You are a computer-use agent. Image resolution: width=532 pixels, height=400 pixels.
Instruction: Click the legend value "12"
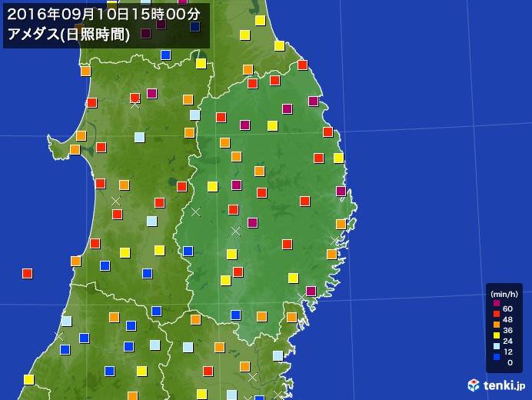pos(507,352)
